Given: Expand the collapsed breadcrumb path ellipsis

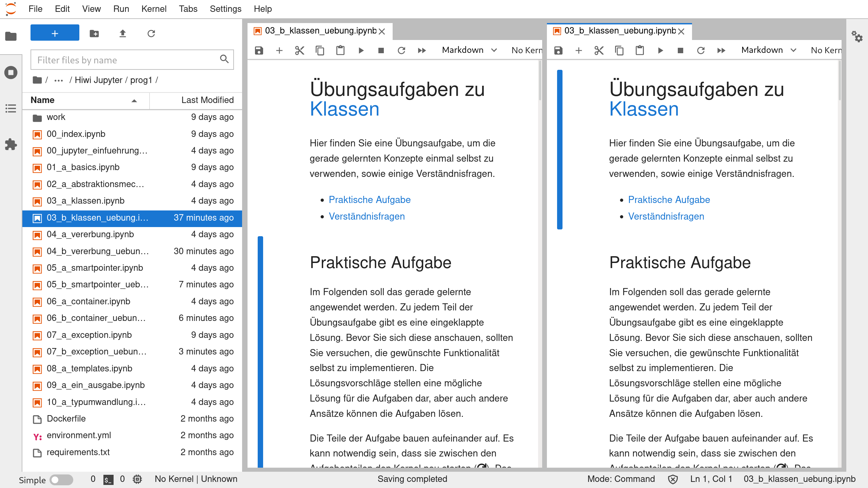Looking at the screenshot, I should 59,80.
